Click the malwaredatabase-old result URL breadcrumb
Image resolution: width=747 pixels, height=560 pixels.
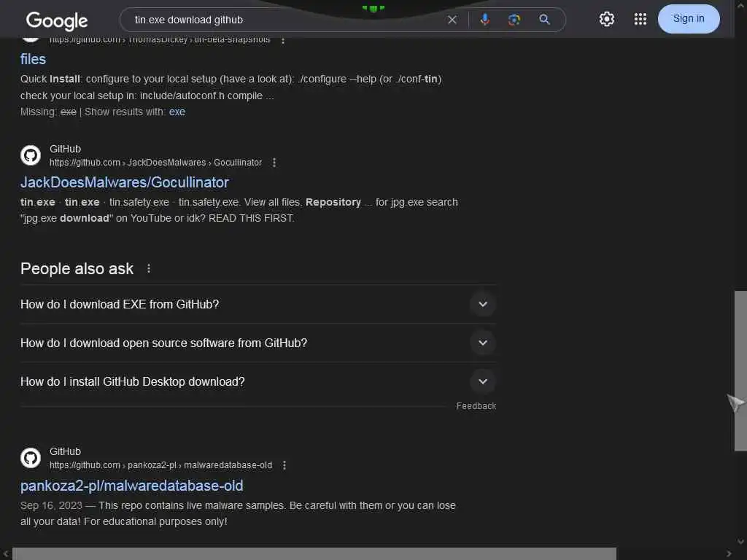(161, 465)
